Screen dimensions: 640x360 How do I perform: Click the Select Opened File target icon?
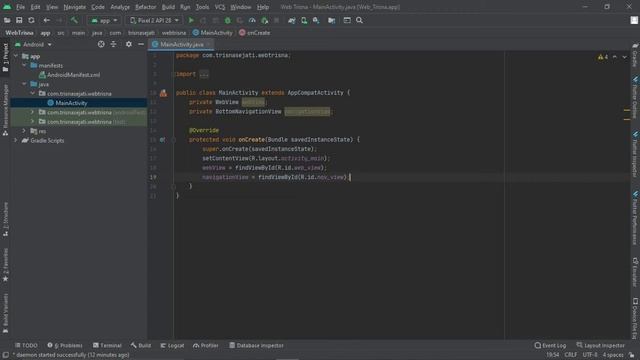(101, 44)
